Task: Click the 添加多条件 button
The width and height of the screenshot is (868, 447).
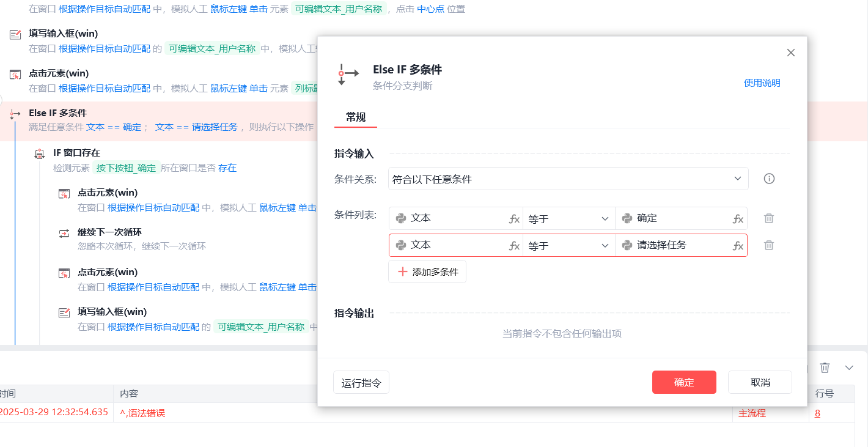Action: pyautogui.click(x=427, y=272)
